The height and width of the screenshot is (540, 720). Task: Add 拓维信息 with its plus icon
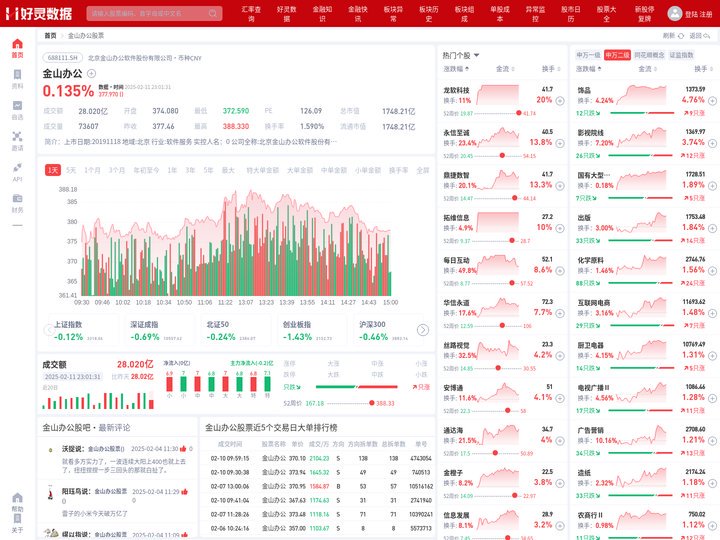coord(560,228)
